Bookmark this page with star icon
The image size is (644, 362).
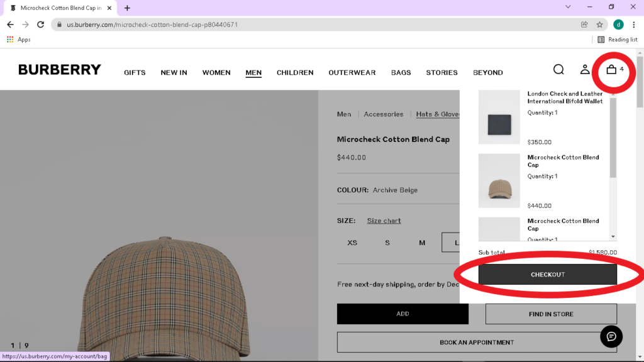599,25
